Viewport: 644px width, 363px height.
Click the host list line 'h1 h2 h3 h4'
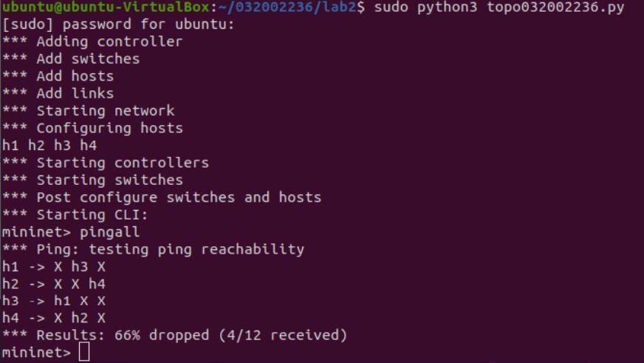[49, 146]
